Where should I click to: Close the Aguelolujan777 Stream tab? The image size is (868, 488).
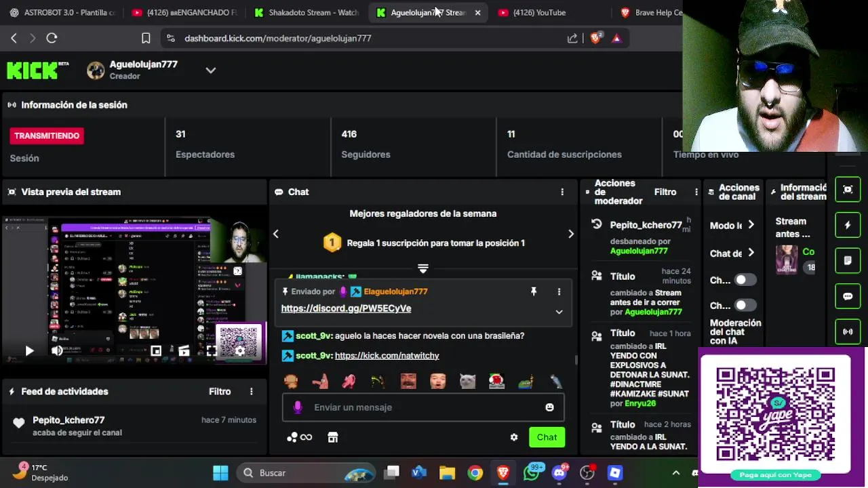pos(477,12)
